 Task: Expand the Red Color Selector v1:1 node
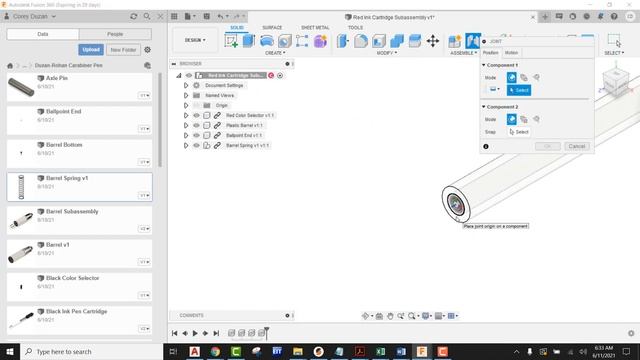pyautogui.click(x=186, y=116)
